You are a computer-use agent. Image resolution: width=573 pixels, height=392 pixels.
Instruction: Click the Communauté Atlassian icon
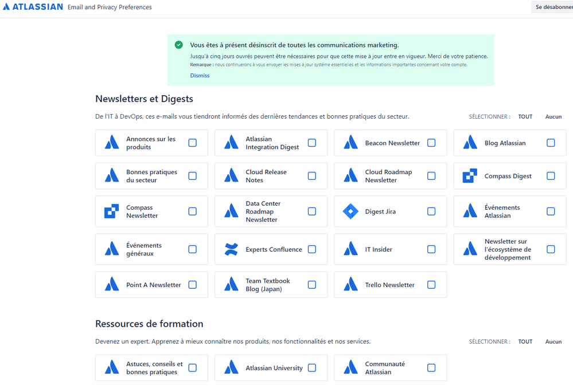(350, 367)
